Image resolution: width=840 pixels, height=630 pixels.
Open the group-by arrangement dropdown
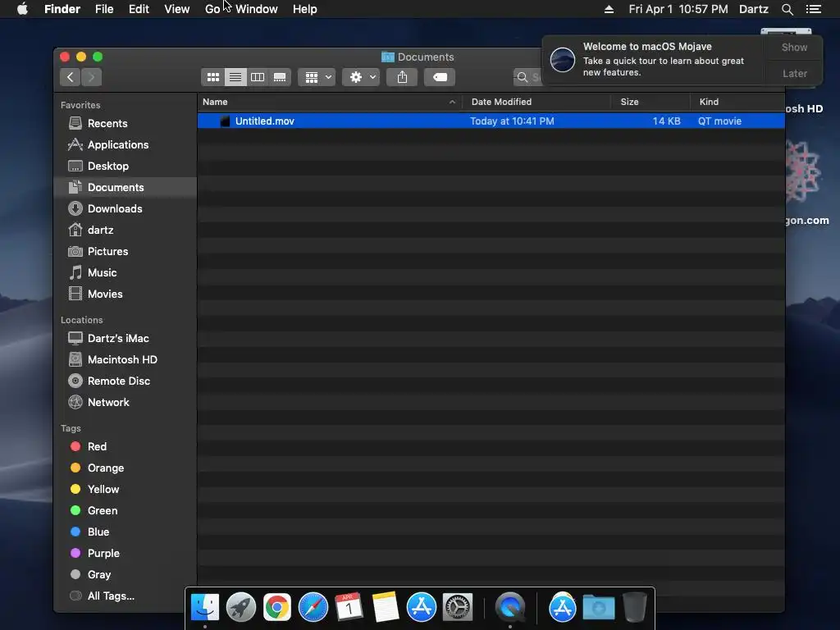coord(317,77)
